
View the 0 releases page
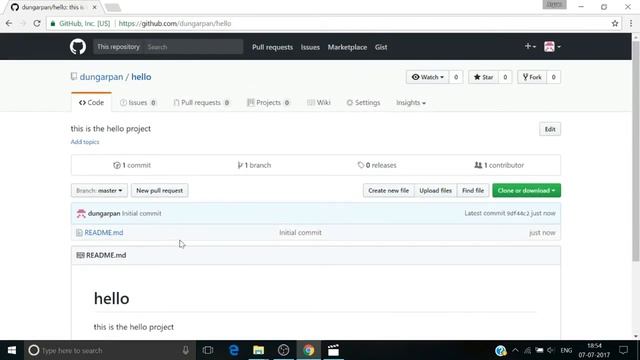click(x=377, y=165)
